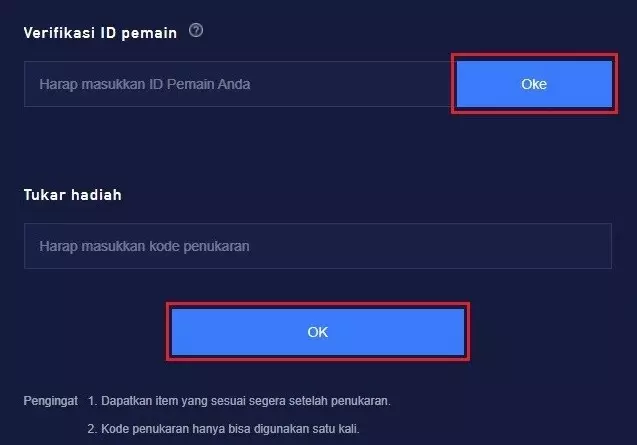Click the blue Oke button
Image resolution: width=637 pixels, height=445 pixels.
click(x=534, y=84)
